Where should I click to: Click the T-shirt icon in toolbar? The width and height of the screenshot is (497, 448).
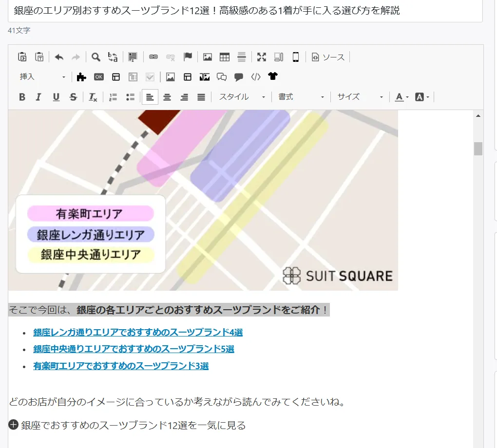point(272,76)
